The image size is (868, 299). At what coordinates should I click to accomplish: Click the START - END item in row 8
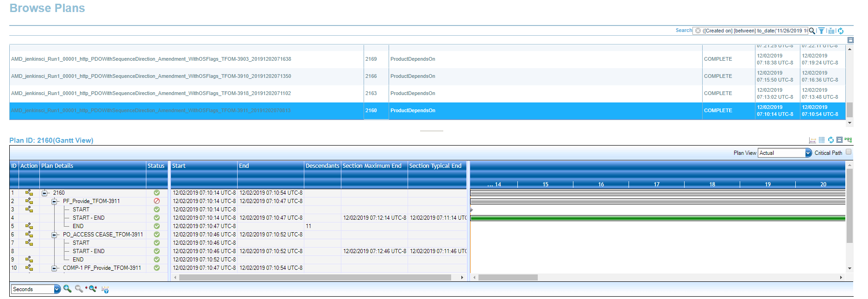[88, 251]
